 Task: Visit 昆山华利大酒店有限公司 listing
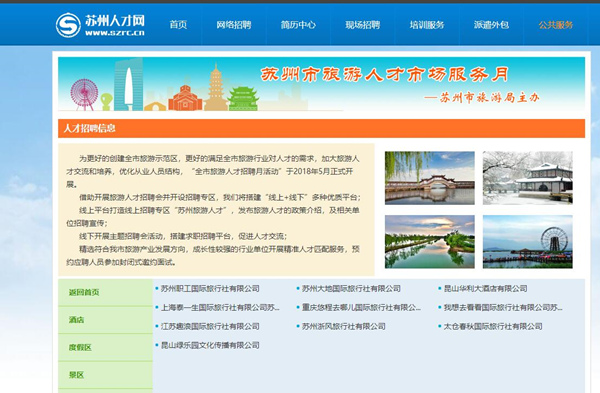(485, 289)
